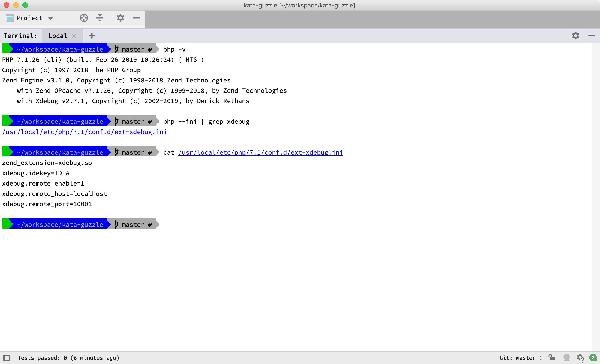Add a new terminal session tab
Screen dimensions: 600x364
point(92,36)
